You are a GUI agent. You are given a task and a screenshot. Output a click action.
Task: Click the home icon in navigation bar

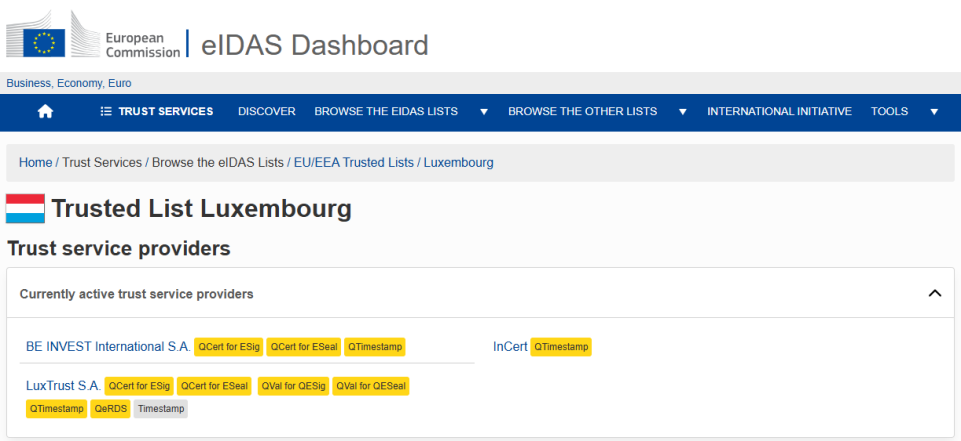[x=45, y=112]
